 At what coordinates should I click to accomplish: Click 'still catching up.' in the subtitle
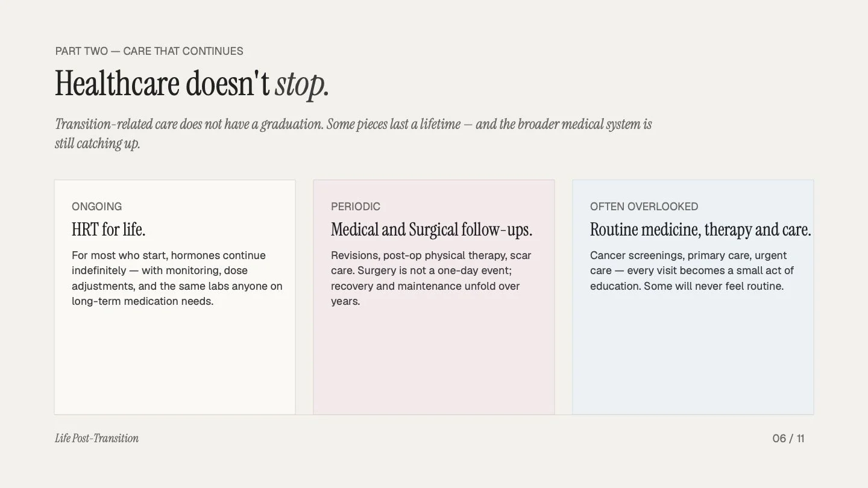pyautogui.click(x=97, y=144)
